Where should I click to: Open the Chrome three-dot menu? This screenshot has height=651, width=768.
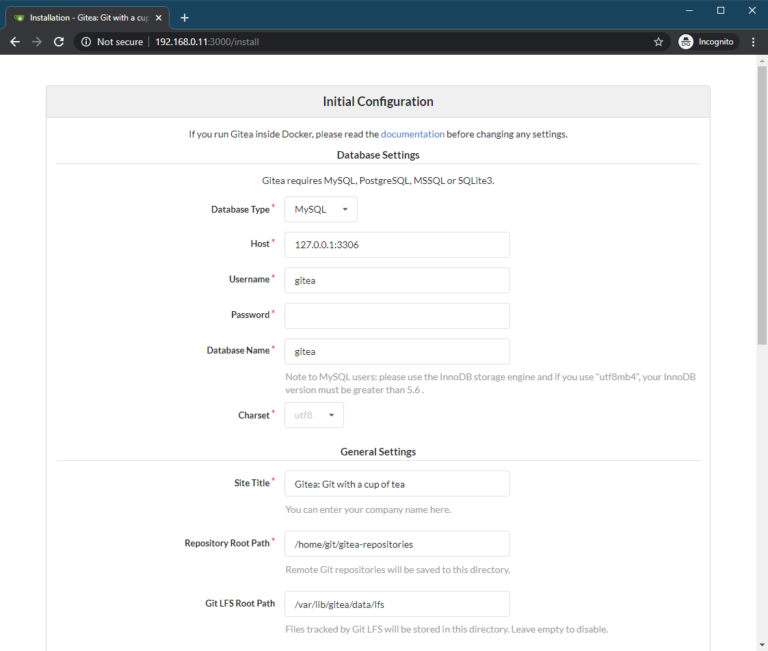pyautogui.click(x=753, y=42)
